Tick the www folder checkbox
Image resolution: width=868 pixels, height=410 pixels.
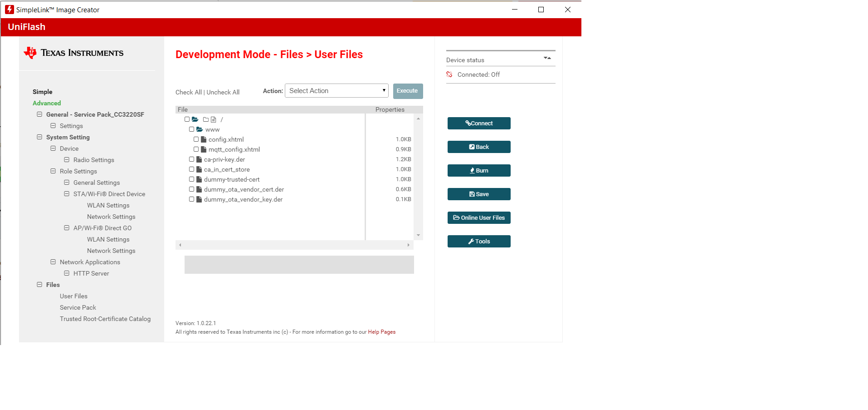coord(191,129)
